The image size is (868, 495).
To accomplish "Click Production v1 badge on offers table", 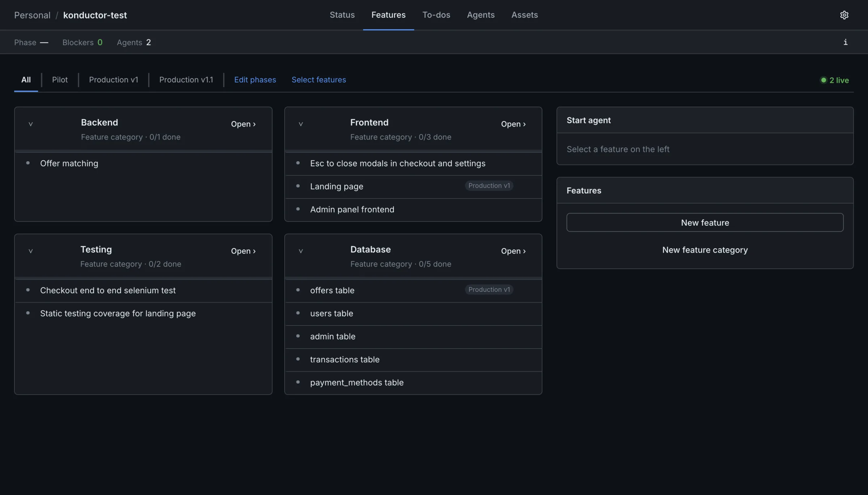I will (489, 290).
